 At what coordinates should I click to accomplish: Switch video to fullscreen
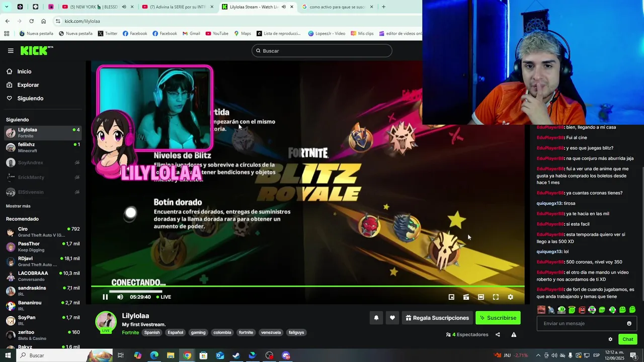[x=496, y=297]
